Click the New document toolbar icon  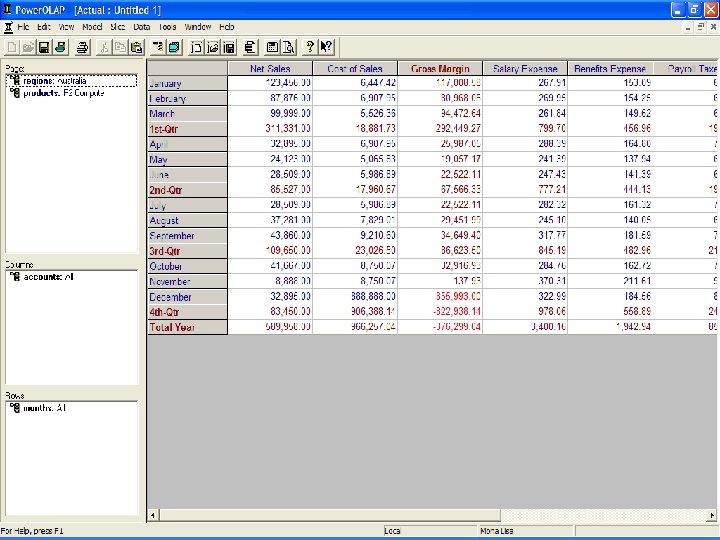(12, 47)
